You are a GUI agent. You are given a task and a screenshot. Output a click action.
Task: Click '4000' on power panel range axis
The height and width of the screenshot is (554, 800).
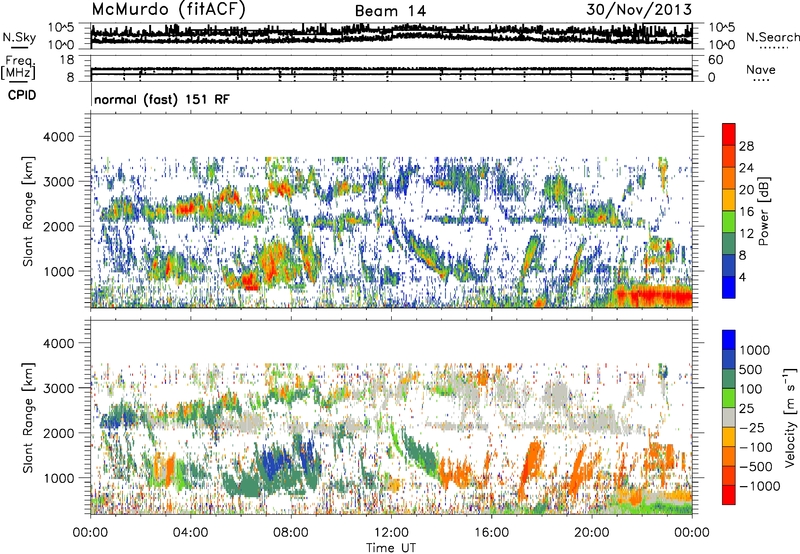(58, 137)
